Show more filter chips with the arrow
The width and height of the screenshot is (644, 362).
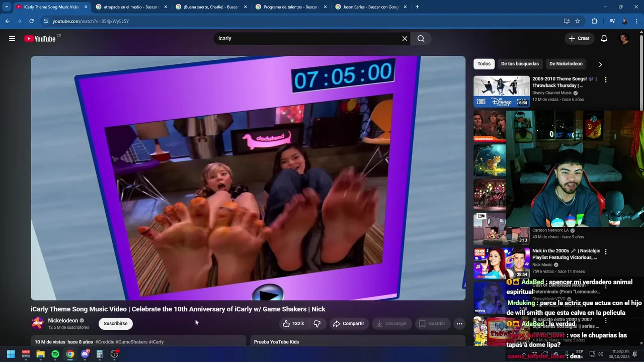pos(600,64)
